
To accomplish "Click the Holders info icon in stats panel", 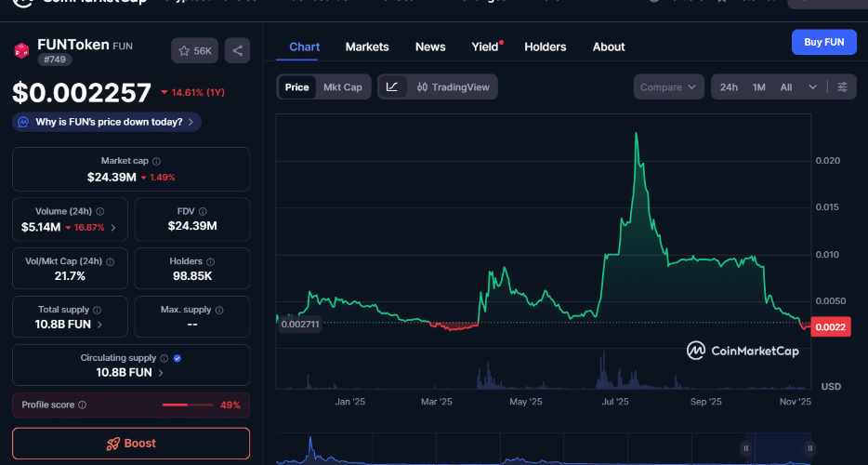I will click(x=211, y=262).
